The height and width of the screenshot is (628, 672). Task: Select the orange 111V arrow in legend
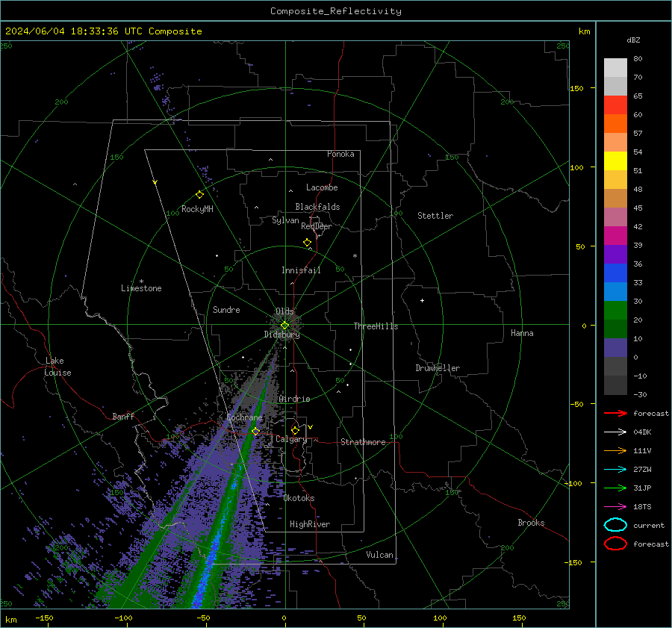pyautogui.click(x=615, y=450)
